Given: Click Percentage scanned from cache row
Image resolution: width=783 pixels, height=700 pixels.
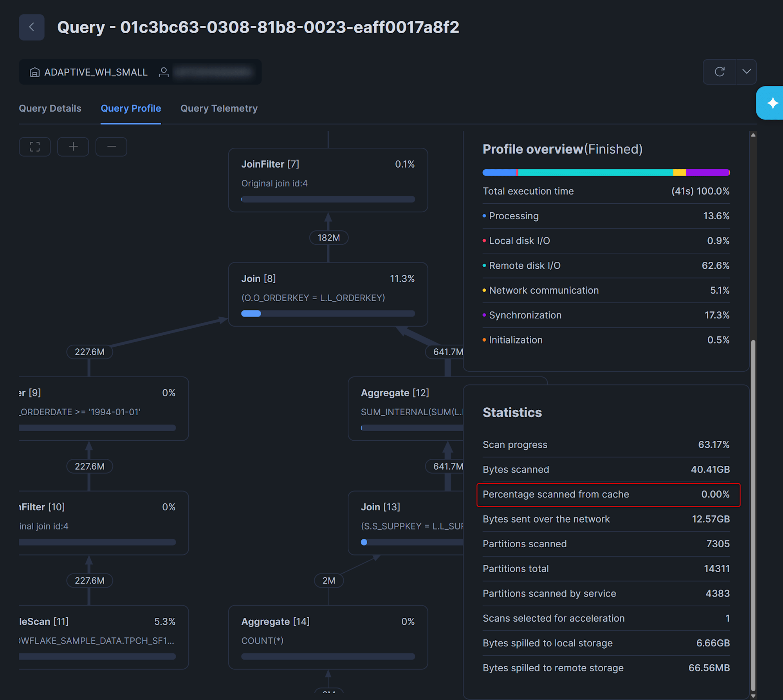Looking at the screenshot, I should pos(608,495).
